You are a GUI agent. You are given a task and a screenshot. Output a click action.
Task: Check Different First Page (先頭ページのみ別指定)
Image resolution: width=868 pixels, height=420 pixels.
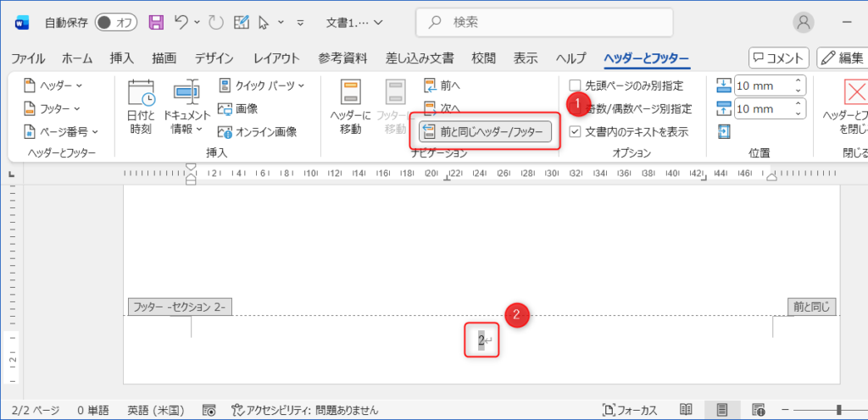pos(576,86)
